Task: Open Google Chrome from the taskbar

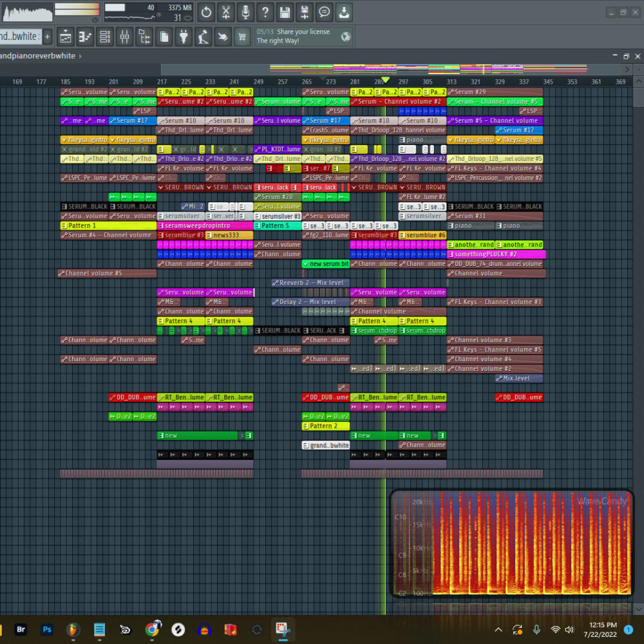Action: [x=153, y=629]
